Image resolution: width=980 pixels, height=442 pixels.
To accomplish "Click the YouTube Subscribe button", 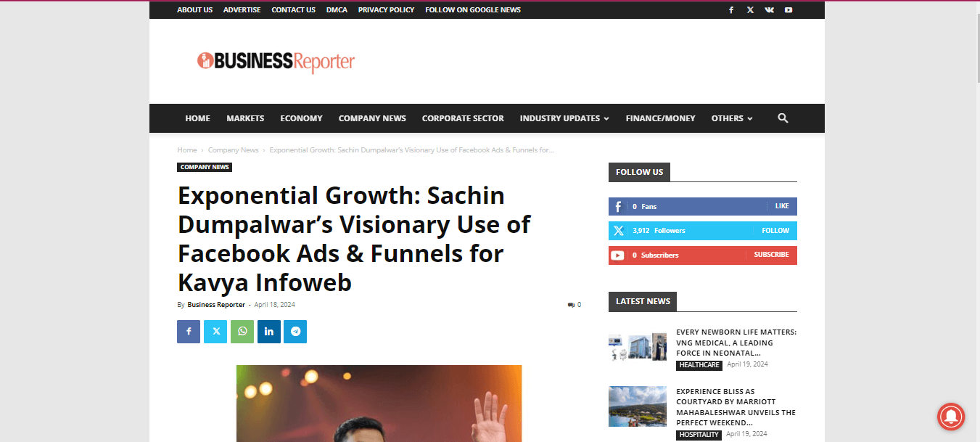I will click(x=771, y=255).
